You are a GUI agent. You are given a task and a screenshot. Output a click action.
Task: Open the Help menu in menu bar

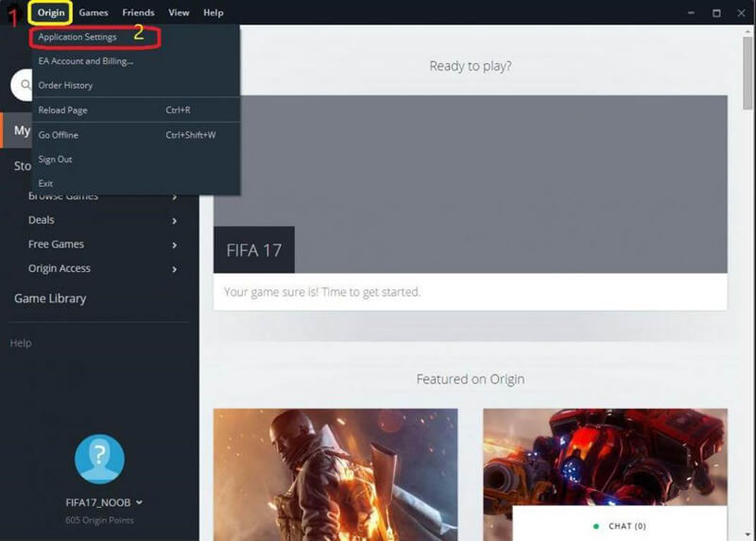pyautogui.click(x=214, y=12)
